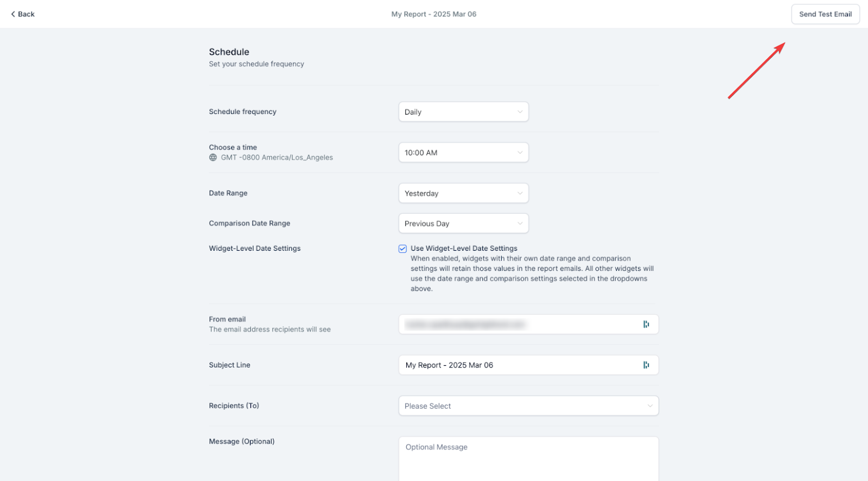Click the chevron arrow in Comparison Date Range box
Viewport: 868px width, 481px height.
[x=520, y=224]
